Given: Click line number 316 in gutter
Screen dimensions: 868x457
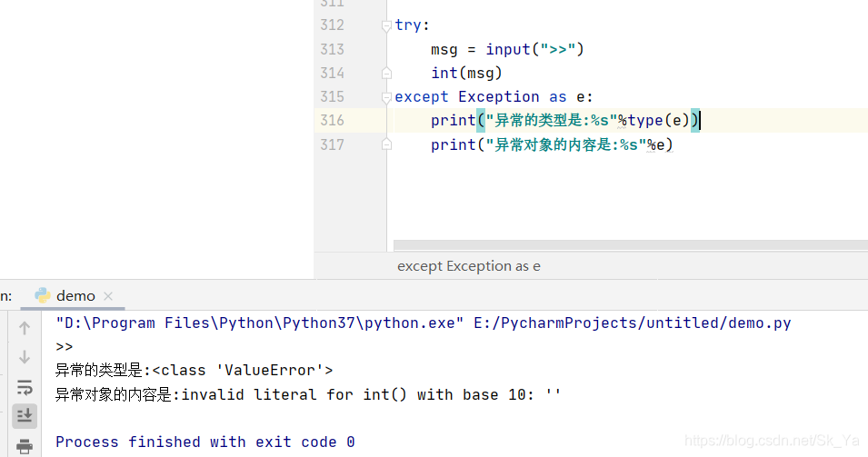Looking at the screenshot, I should [332, 120].
